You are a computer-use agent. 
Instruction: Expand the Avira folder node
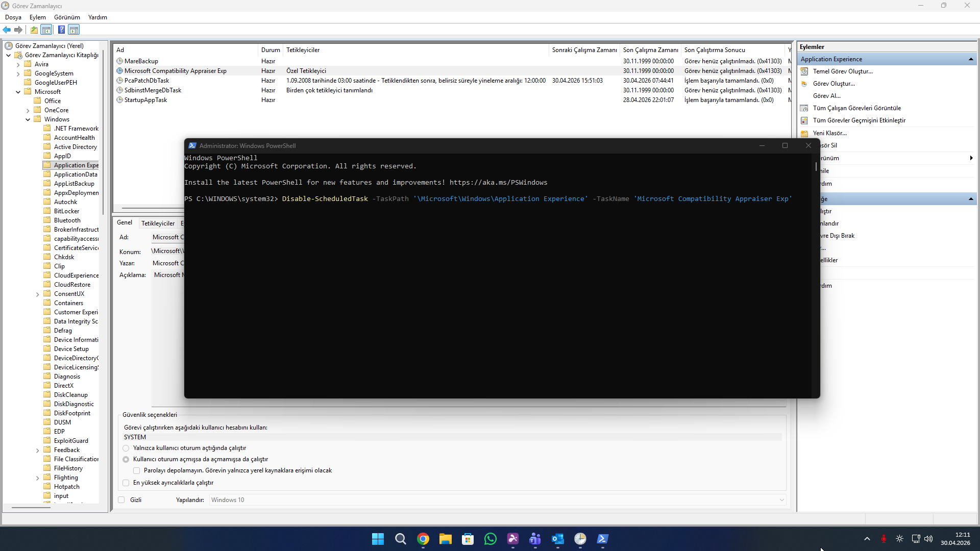(x=18, y=64)
